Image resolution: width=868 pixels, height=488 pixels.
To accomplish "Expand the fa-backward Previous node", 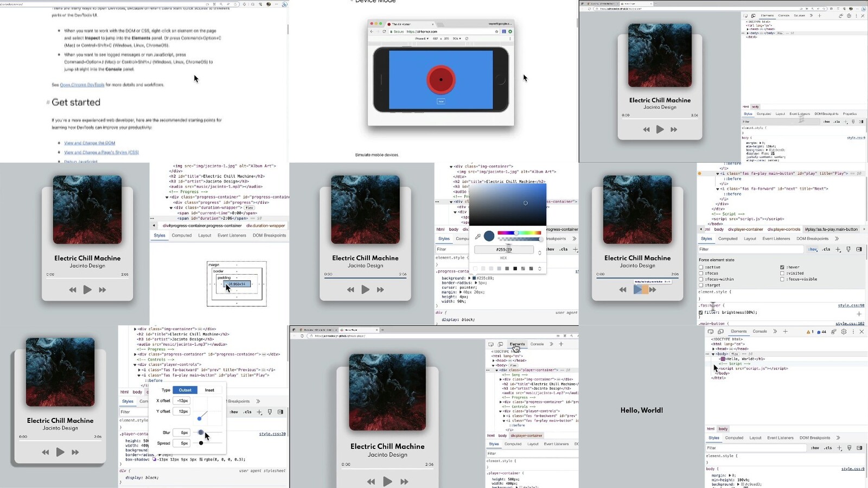I will (139, 370).
